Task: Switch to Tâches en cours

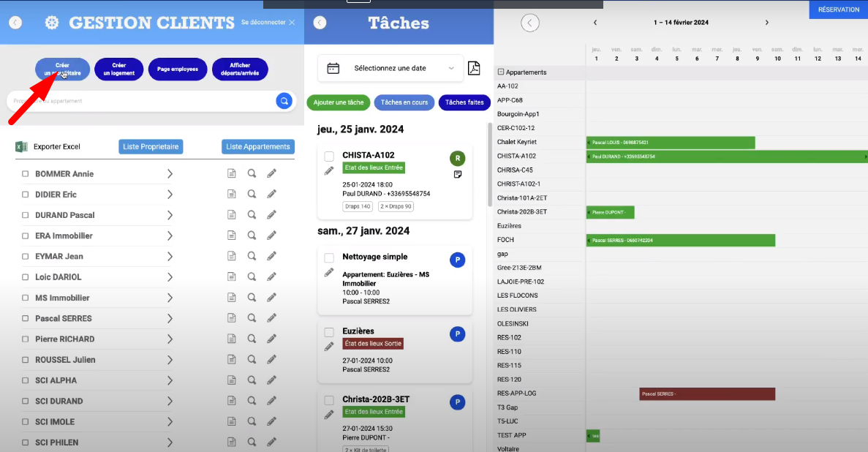Action: pyautogui.click(x=404, y=102)
